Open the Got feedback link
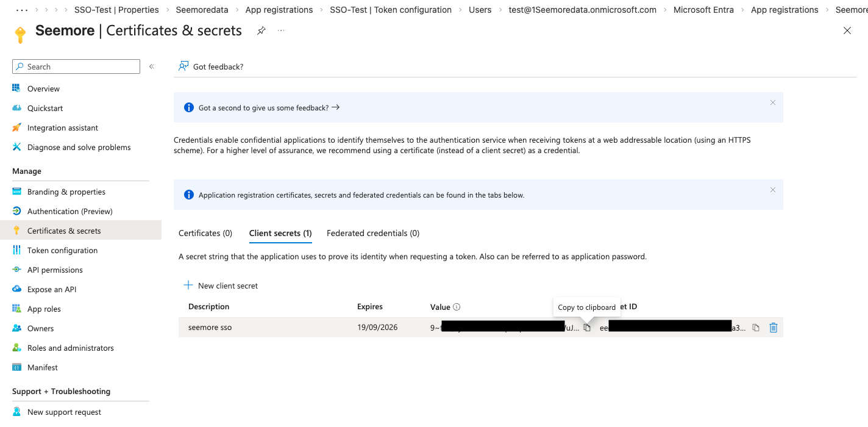Screen dimensions: 868x427 click(210, 66)
